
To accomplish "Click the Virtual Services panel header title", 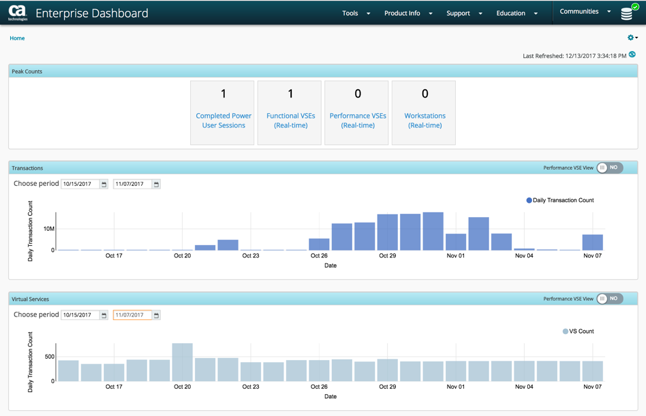I will click(x=30, y=299).
